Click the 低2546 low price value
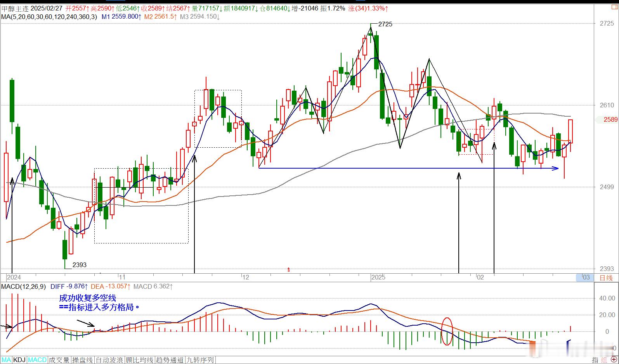 click(x=128, y=8)
